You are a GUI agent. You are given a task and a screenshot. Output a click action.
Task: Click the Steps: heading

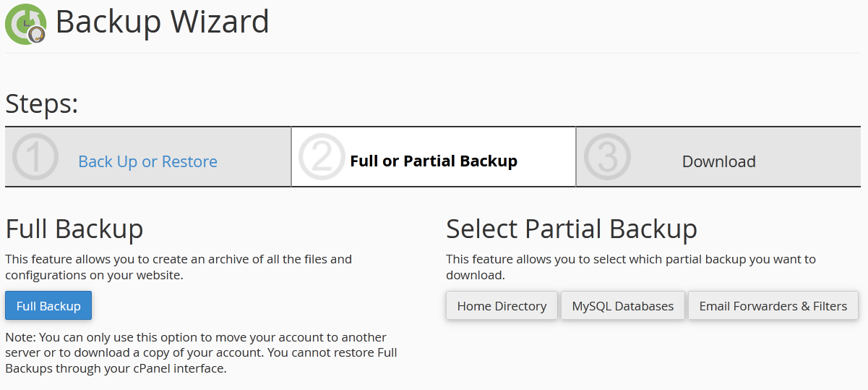pyautogui.click(x=41, y=104)
